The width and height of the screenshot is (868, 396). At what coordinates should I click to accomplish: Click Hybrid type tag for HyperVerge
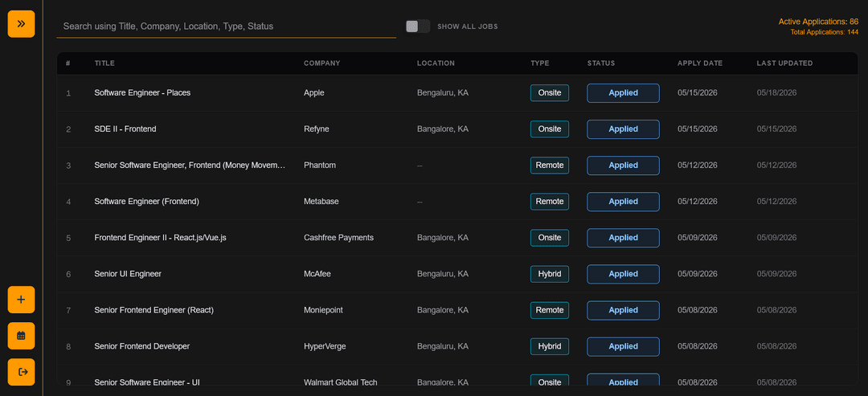550,346
